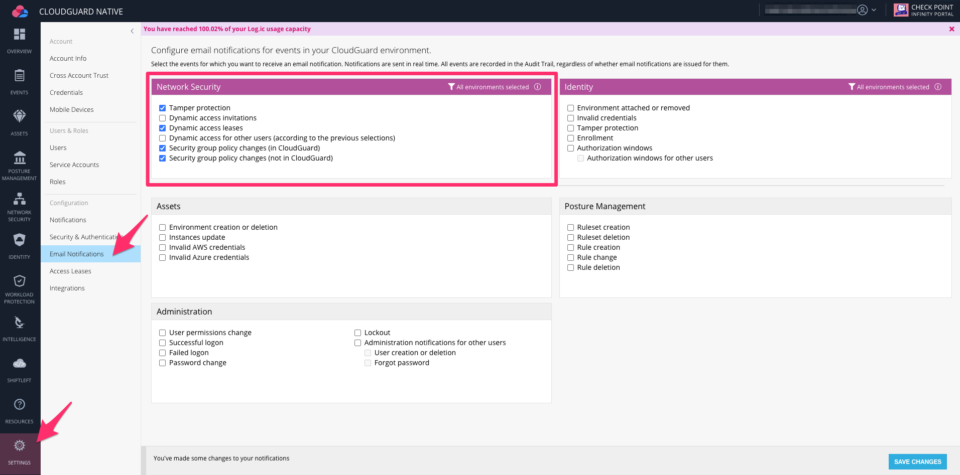960x475 pixels.
Task: Open Roles settings page
Action: tap(58, 182)
